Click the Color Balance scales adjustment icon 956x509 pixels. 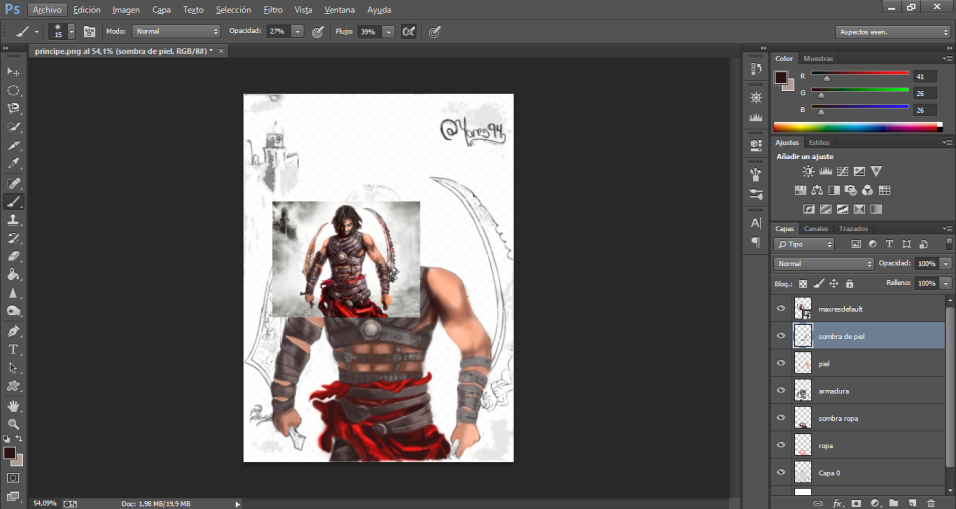[817, 190]
